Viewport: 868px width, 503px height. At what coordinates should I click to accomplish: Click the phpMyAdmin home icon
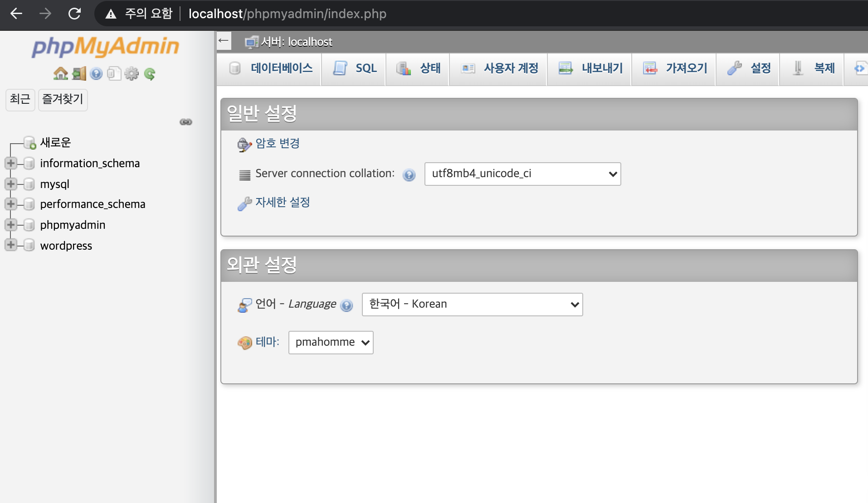(60, 73)
